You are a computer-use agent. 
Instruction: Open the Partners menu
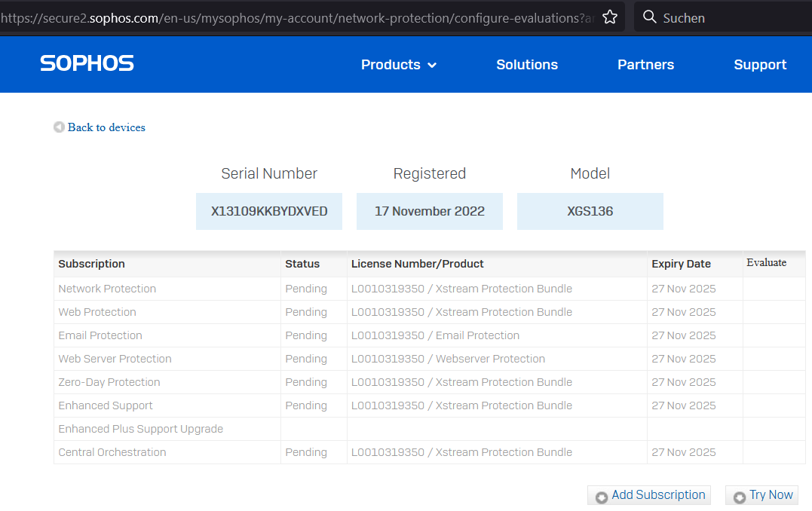coord(646,65)
